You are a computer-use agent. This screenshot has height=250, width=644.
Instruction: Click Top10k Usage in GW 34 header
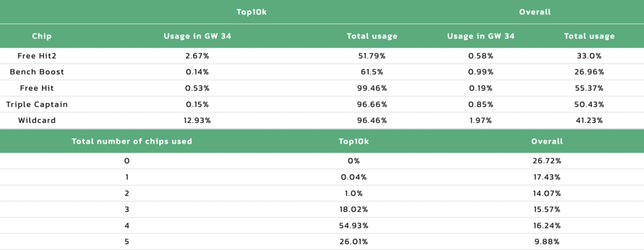coord(197,36)
